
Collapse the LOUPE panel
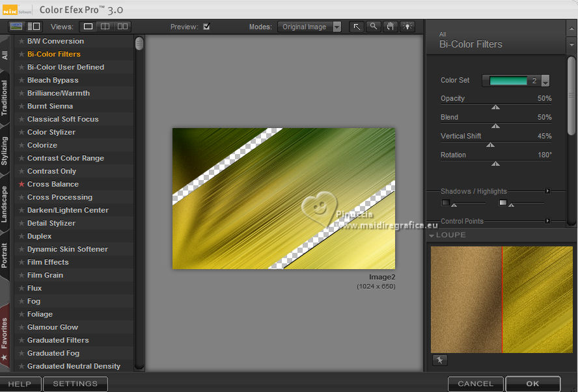[x=432, y=235]
